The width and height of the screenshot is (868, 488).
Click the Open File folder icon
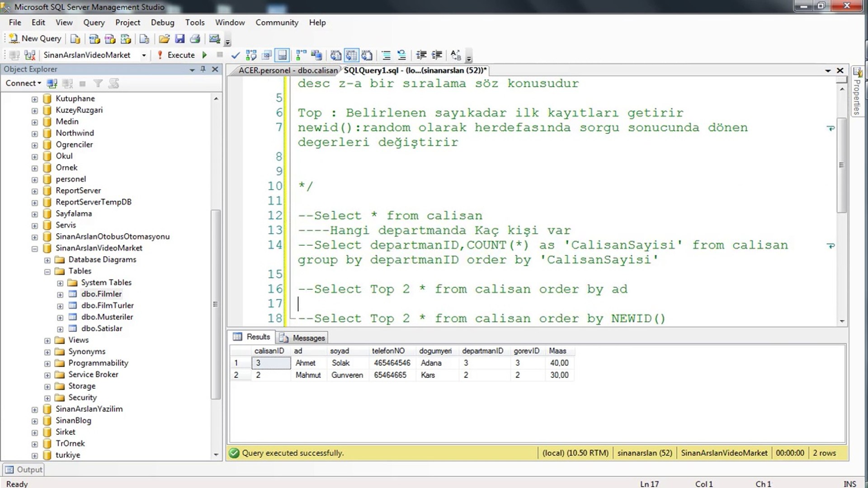coord(164,39)
